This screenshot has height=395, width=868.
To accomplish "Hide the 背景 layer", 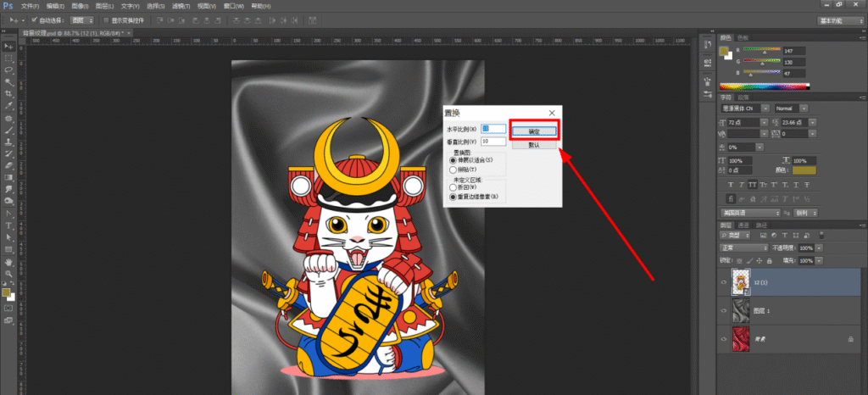I will (724, 338).
